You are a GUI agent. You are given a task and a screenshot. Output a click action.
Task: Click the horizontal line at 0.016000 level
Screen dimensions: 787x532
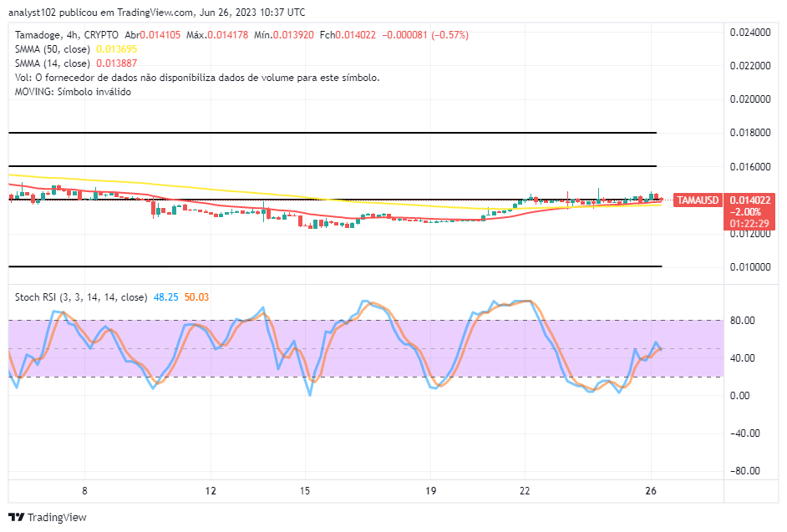(x=333, y=166)
